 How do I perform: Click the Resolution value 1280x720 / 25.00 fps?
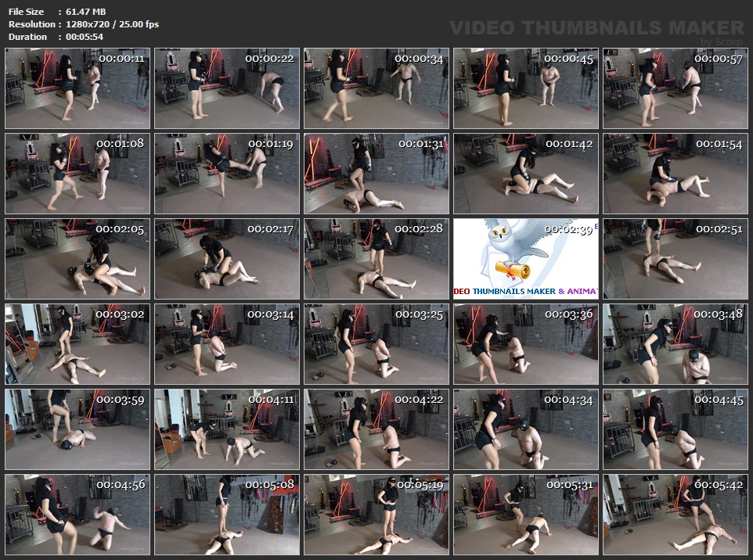(113, 24)
